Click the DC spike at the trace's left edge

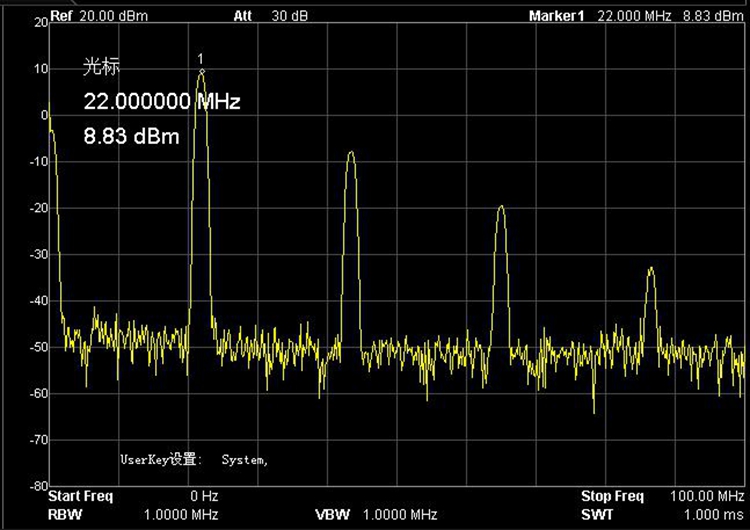(x=49, y=115)
